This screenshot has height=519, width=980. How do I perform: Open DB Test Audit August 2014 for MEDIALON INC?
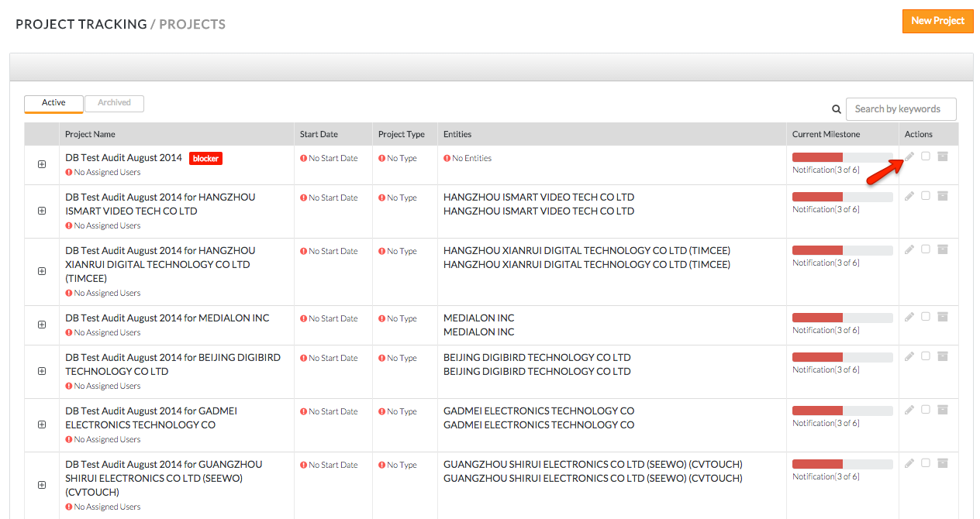(x=167, y=318)
